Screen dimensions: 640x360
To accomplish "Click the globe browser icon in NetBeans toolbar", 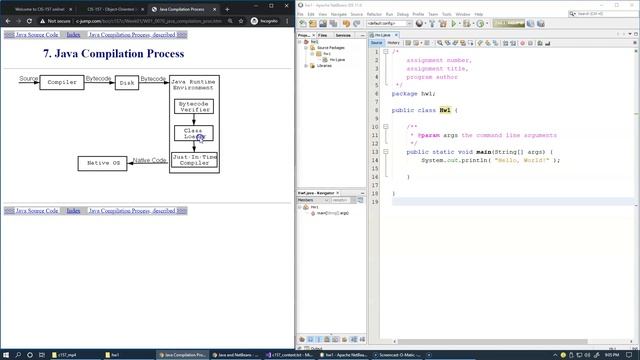I will 419,24.
